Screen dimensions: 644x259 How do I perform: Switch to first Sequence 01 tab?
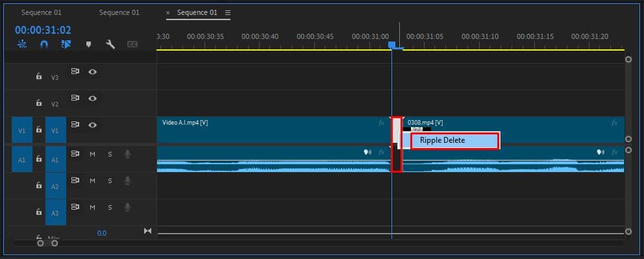42,13
